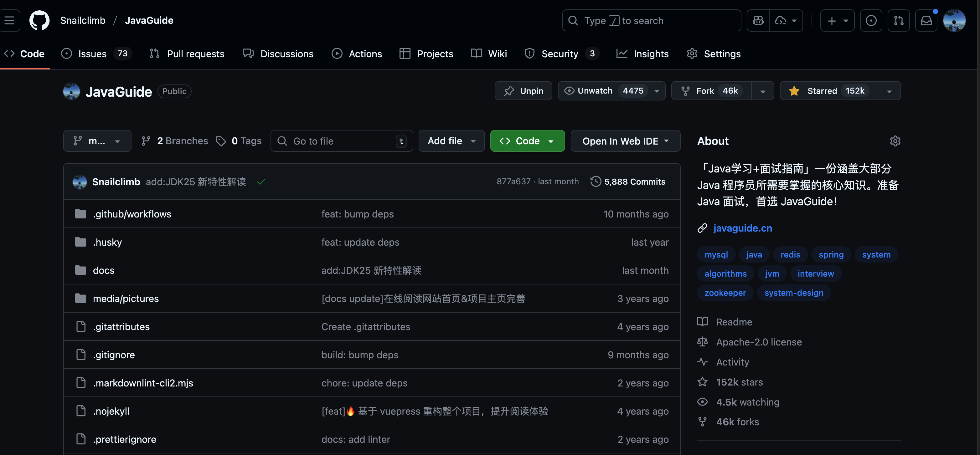The height and width of the screenshot is (455, 980).
Task: Open Copilot from the top toolbar
Action: click(x=758, y=21)
